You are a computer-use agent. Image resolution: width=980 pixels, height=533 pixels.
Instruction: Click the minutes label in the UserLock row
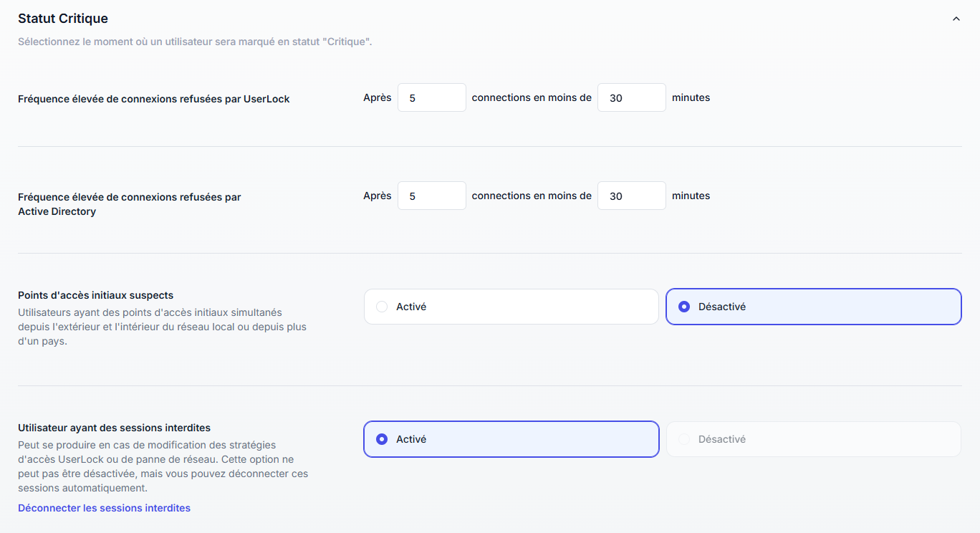[x=691, y=97]
